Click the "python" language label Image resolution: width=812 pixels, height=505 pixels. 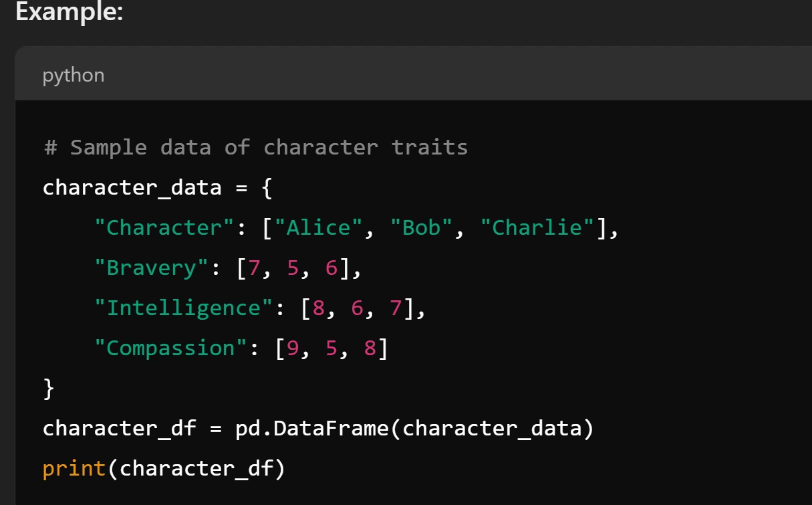point(73,75)
